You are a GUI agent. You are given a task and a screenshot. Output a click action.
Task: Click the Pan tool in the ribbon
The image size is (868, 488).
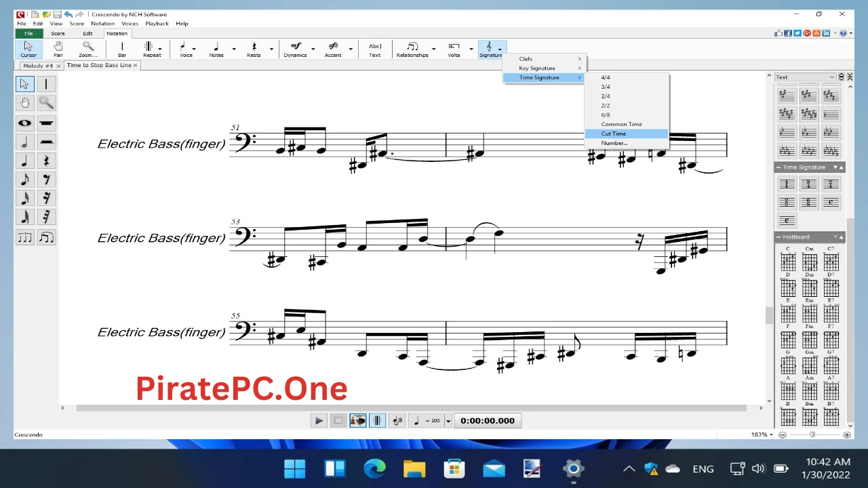pyautogui.click(x=58, y=49)
